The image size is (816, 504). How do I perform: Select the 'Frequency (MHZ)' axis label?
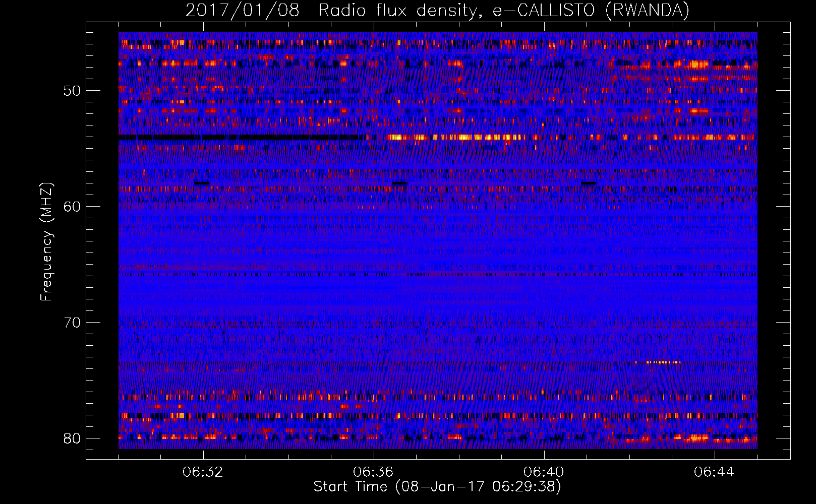[x=46, y=242]
